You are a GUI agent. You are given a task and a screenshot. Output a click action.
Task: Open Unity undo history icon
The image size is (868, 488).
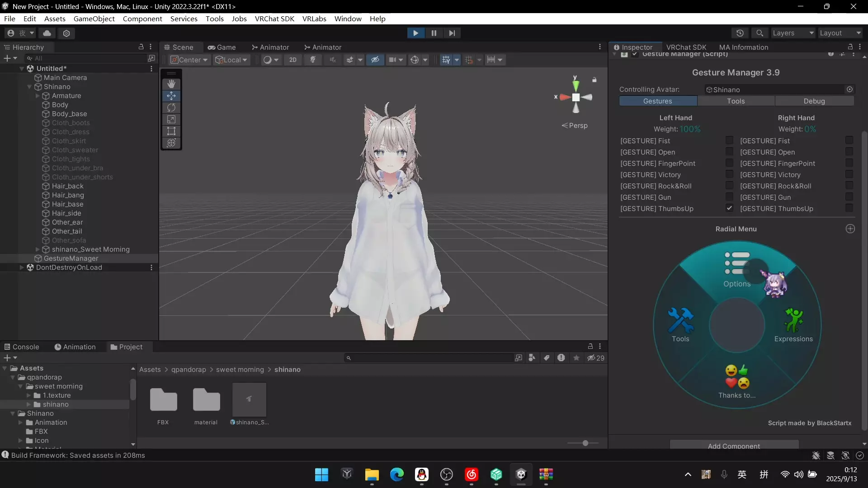(740, 33)
